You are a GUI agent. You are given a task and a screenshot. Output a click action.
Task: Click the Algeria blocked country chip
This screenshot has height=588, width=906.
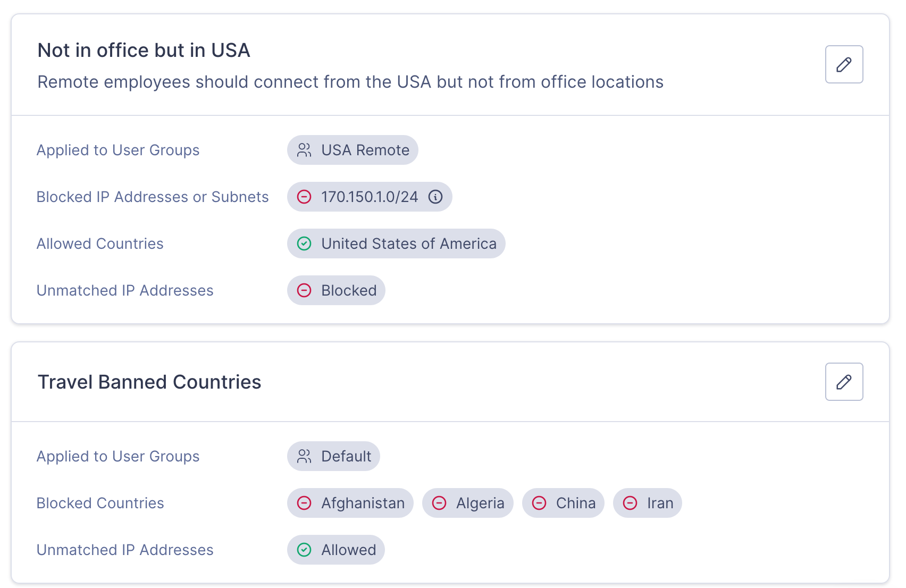[x=467, y=503]
